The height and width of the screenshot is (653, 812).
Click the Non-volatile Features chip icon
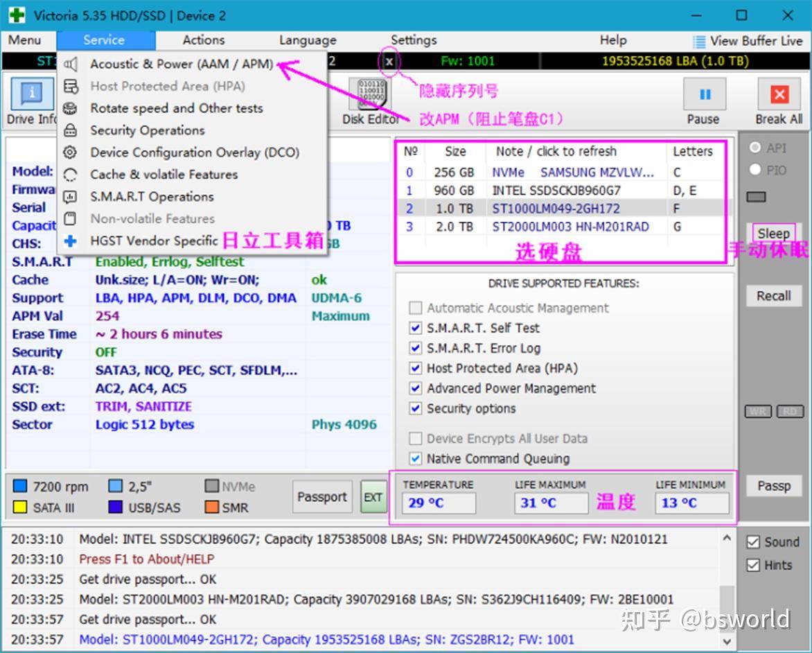[71, 218]
